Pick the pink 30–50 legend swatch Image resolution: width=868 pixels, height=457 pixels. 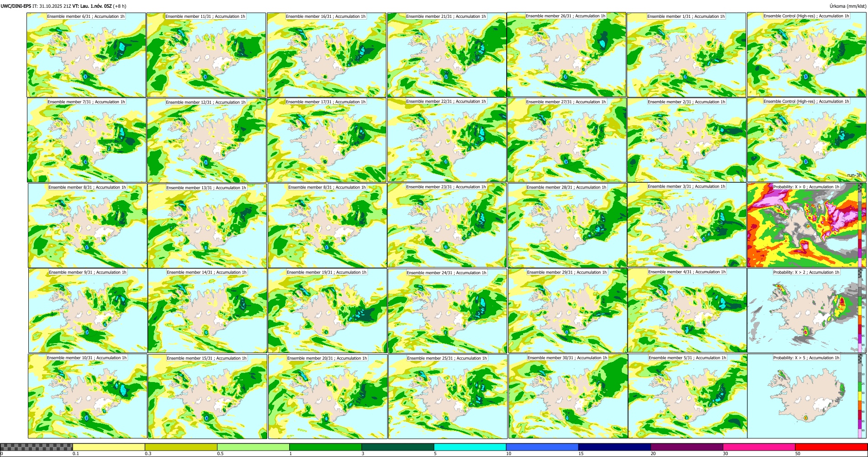759,447
